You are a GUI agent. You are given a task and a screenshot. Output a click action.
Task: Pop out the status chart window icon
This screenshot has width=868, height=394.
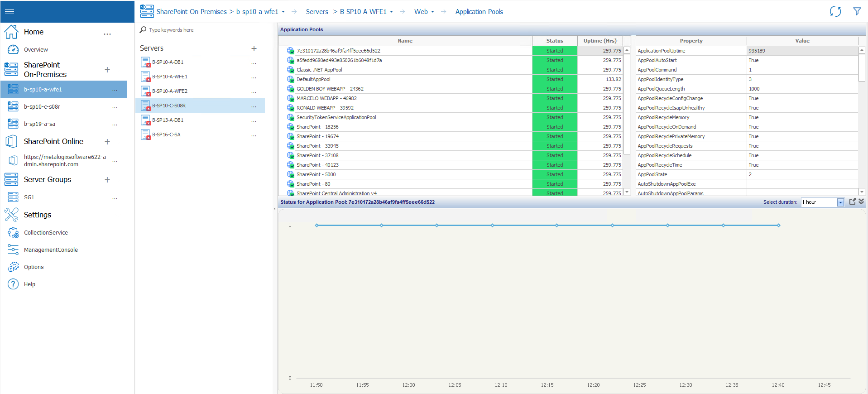(x=852, y=202)
